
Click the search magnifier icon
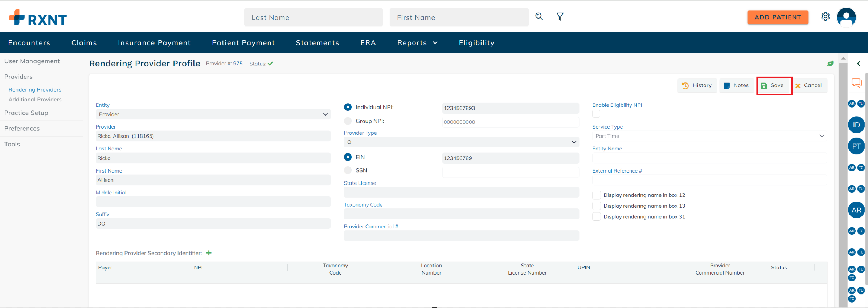[539, 17]
